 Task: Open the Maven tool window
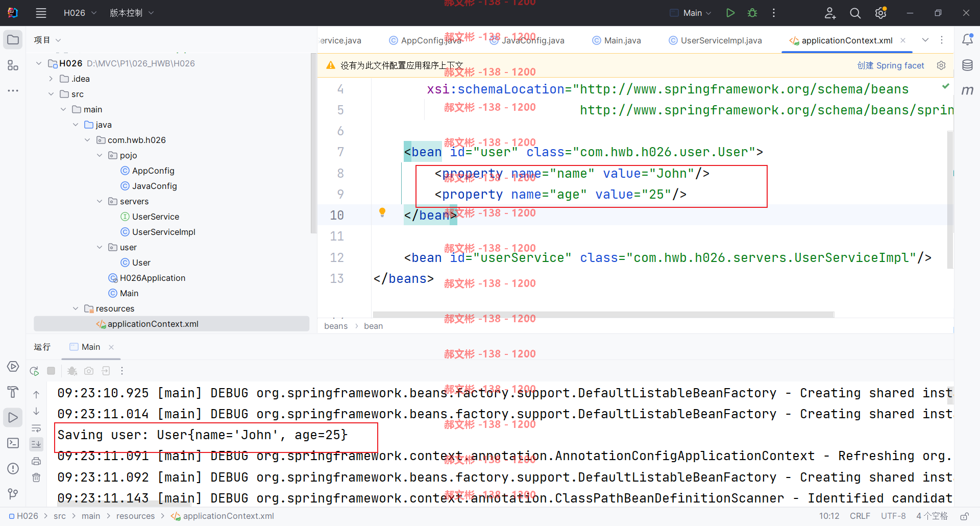click(967, 90)
